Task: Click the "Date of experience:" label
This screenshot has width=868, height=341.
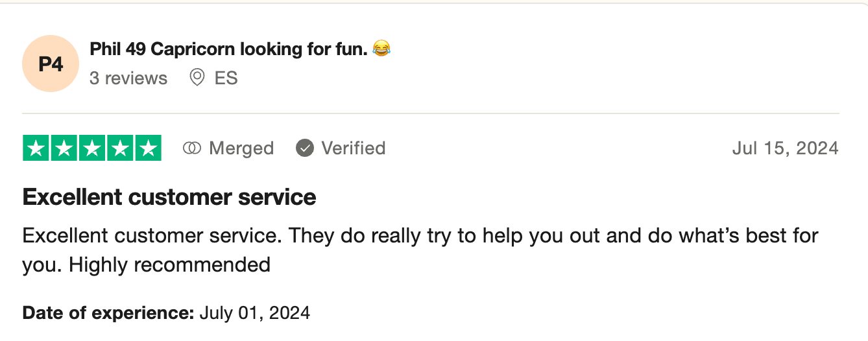Action: (x=108, y=313)
